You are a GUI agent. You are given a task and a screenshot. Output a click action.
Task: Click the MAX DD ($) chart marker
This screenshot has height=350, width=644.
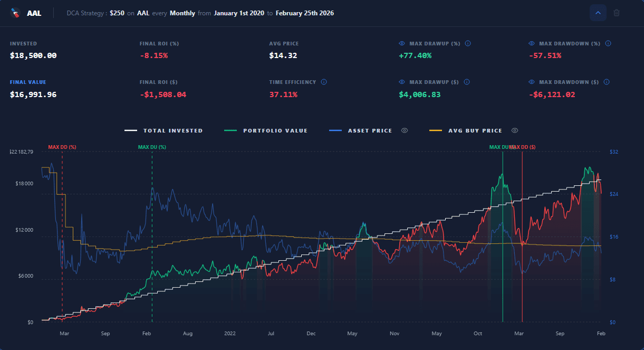point(523,147)
